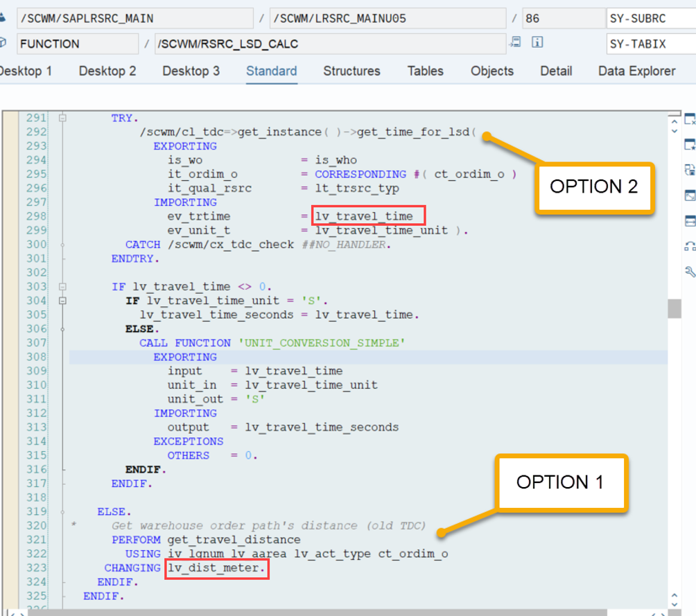Open the information icon next to SY-TABIX
The image size is (696, 616).
(x=537, y=42)
